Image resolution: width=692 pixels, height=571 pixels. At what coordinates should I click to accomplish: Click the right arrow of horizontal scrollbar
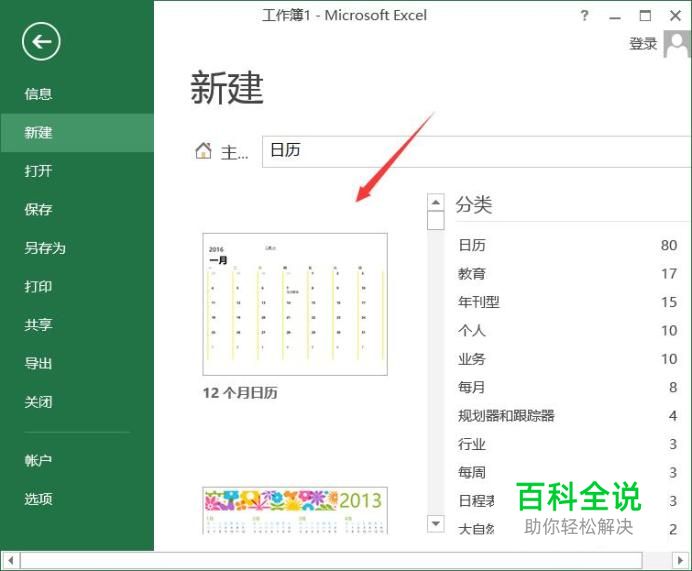coord(681,560)
